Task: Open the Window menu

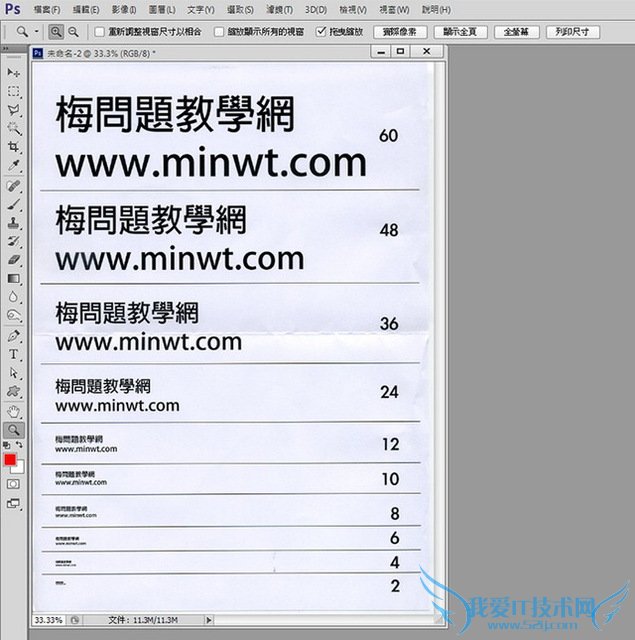Action: (394, 10)
